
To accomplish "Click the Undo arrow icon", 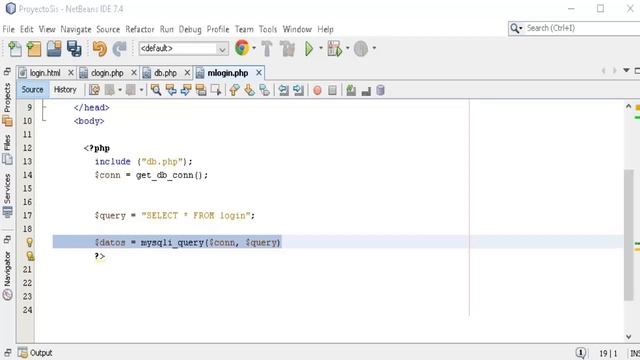I will click(x=100, y=49).
